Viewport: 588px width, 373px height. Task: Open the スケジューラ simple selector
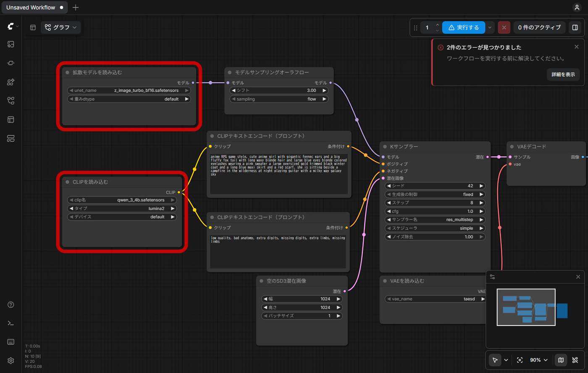(435, 228)
